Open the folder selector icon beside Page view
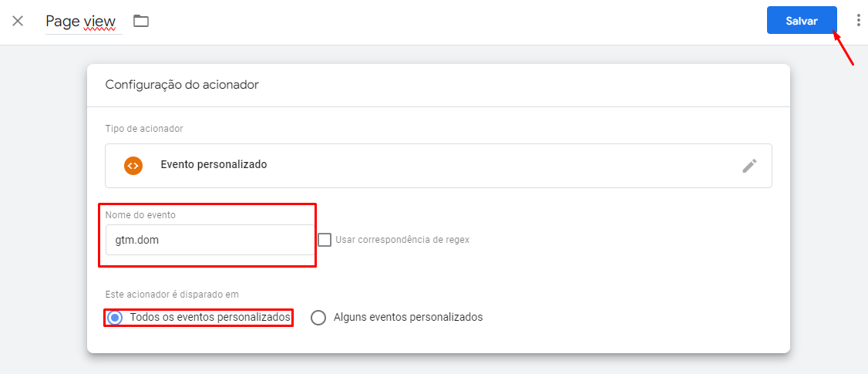The height and width of the screenshot is (374, 868). 141,21
